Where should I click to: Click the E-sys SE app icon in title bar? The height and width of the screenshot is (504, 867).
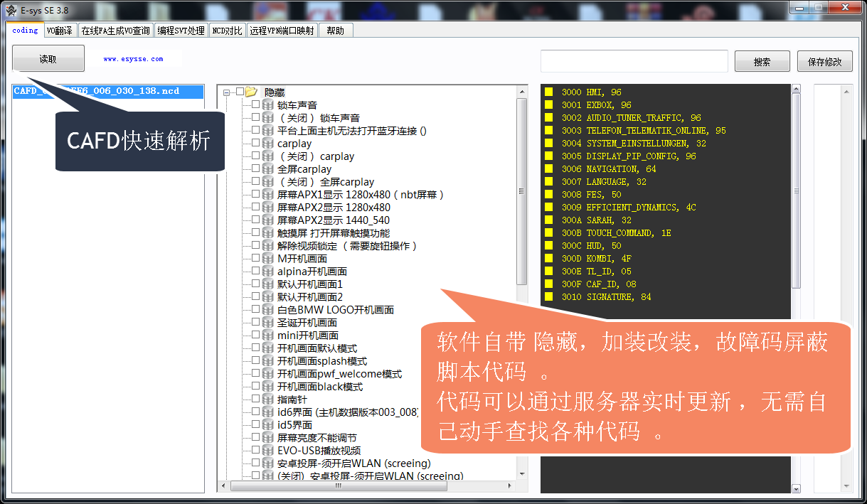coord(10,10)
